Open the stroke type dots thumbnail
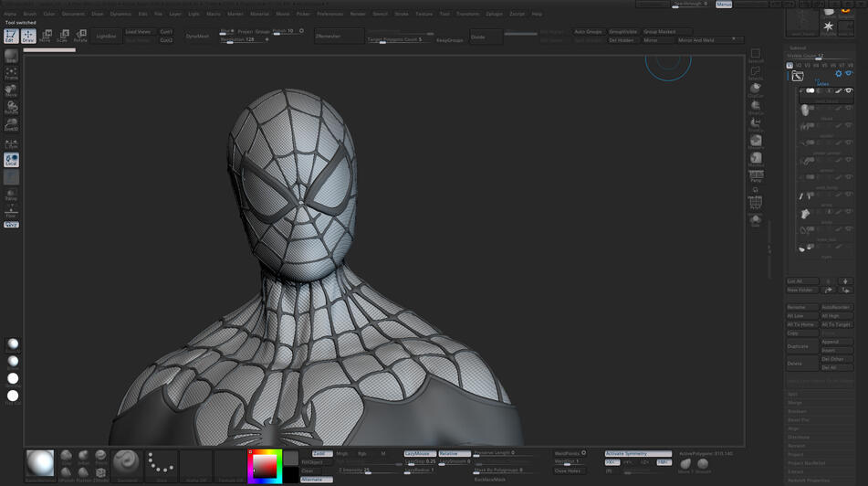The width and height of the screenshot is (868, 486). (162, 464)
